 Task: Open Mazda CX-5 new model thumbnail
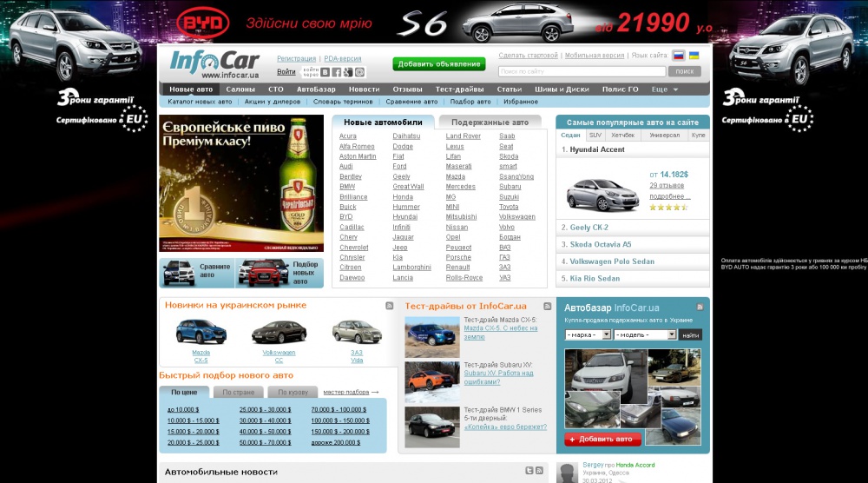[201, 333]
